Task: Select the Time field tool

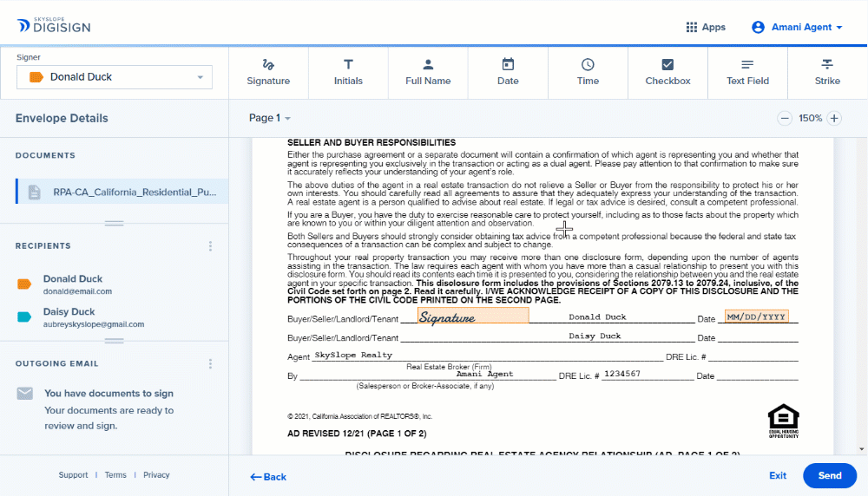Action: coord(588,73)
